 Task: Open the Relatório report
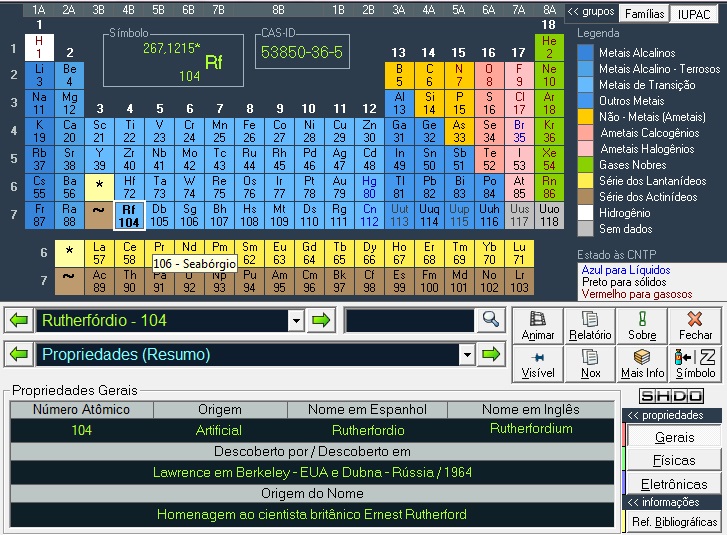pyautogui.click(x=590, y=325)
